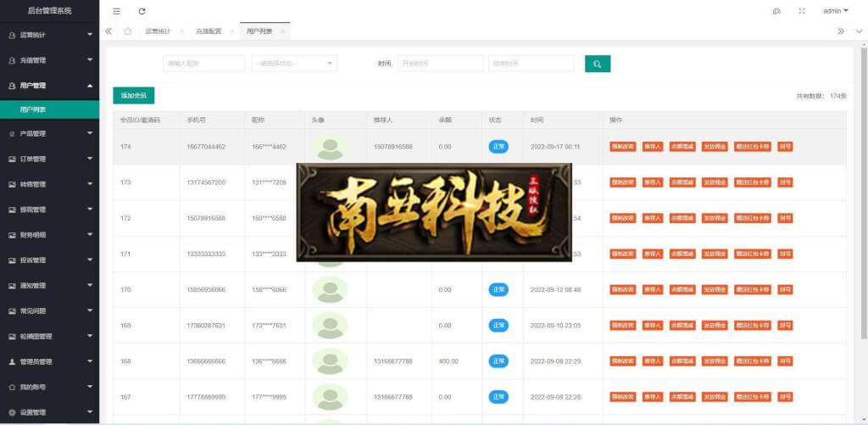Click 封号 button in row 169
The image size is (868, 425).
pyautogui.click(x=785, y=325)
